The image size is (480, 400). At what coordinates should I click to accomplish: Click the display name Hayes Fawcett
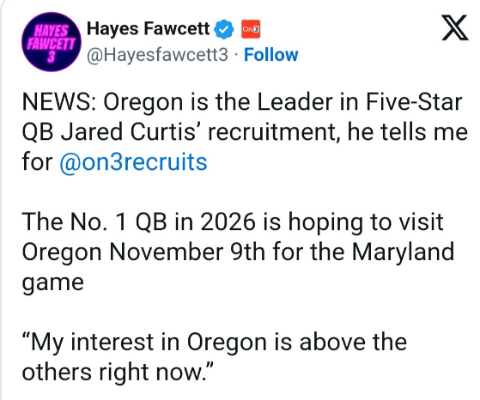(148, 29)
